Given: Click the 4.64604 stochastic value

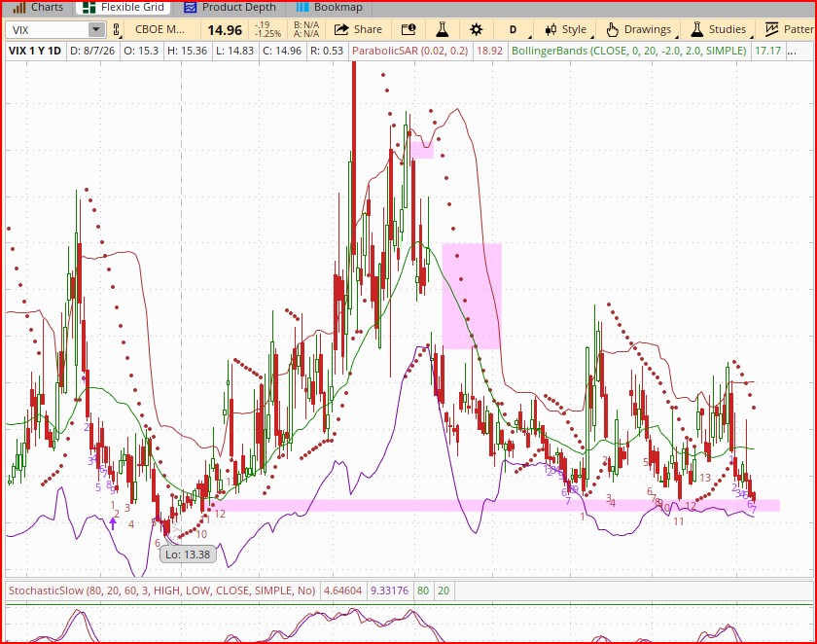Looking at the screenshot, I should coord(342,590).
